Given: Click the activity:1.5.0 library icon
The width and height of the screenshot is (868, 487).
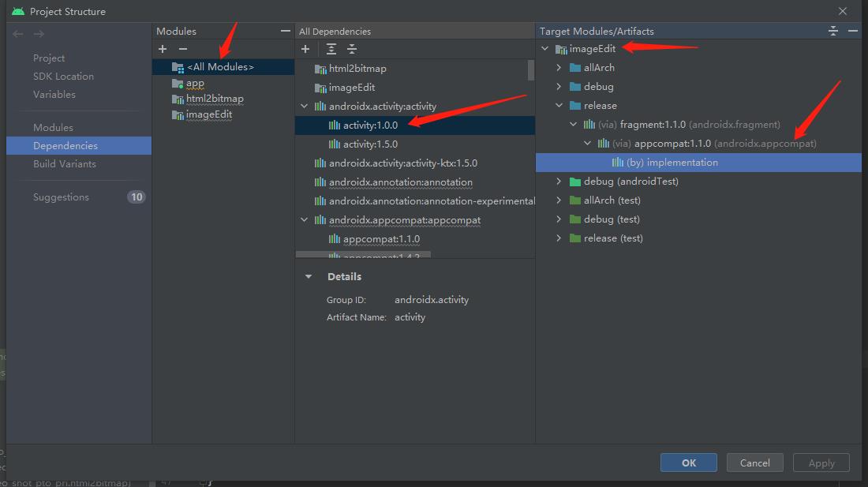Looking at the screenshot, I should (x=335, y=144).
